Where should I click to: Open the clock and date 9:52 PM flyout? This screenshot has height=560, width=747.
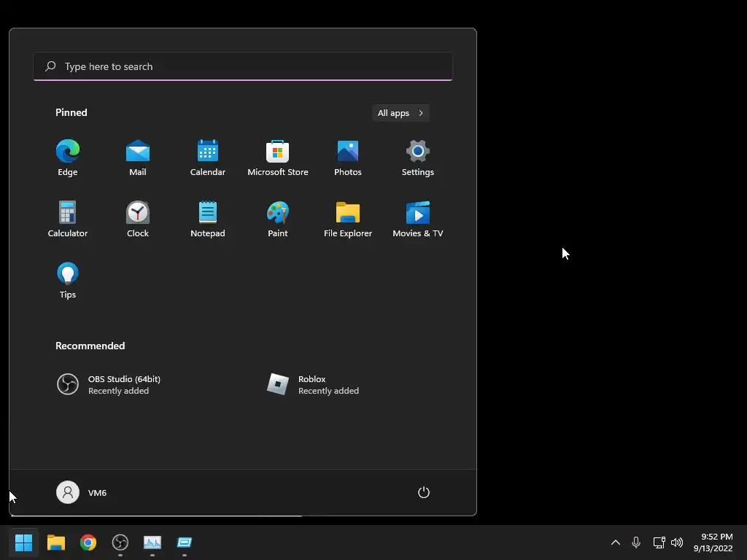click(713, 542)
